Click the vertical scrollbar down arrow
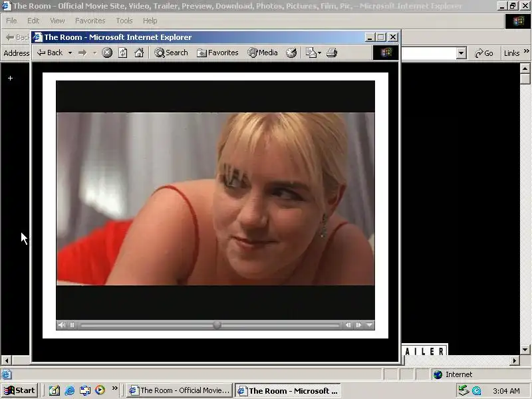The image size is (532, 399). coord(525,350)
